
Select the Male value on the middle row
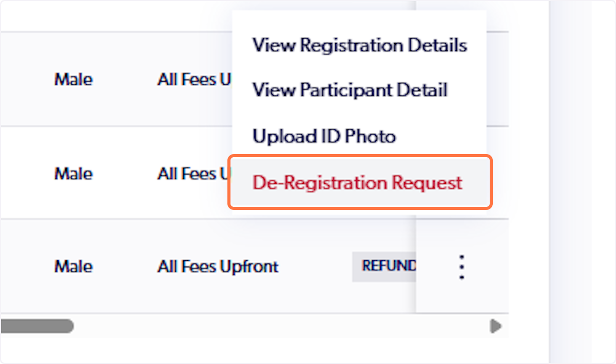point(73,174)
